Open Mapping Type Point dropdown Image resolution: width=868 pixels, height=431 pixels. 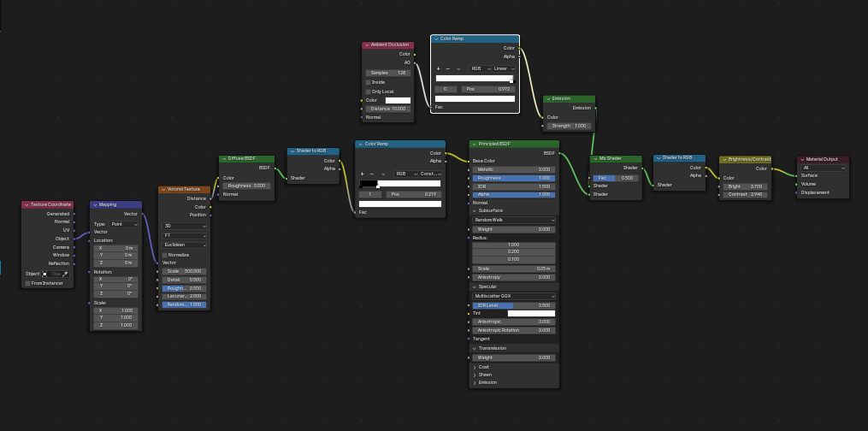[124, 224]
